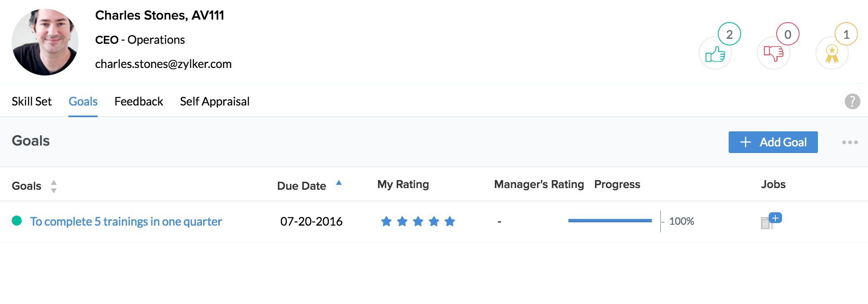This screenshot has height=304, width=868.
Task: Click Charles Stones' profile photo
Action: click(45, 42)
